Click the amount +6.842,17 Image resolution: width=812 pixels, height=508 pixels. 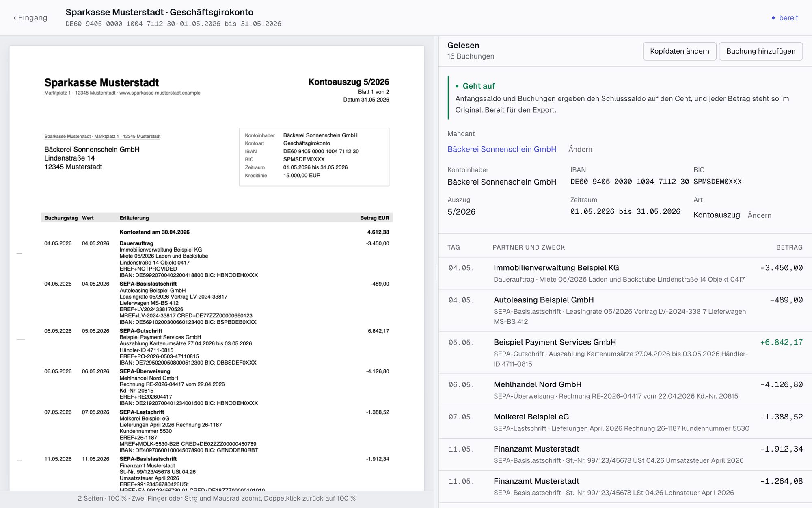(x=781, y=342)
